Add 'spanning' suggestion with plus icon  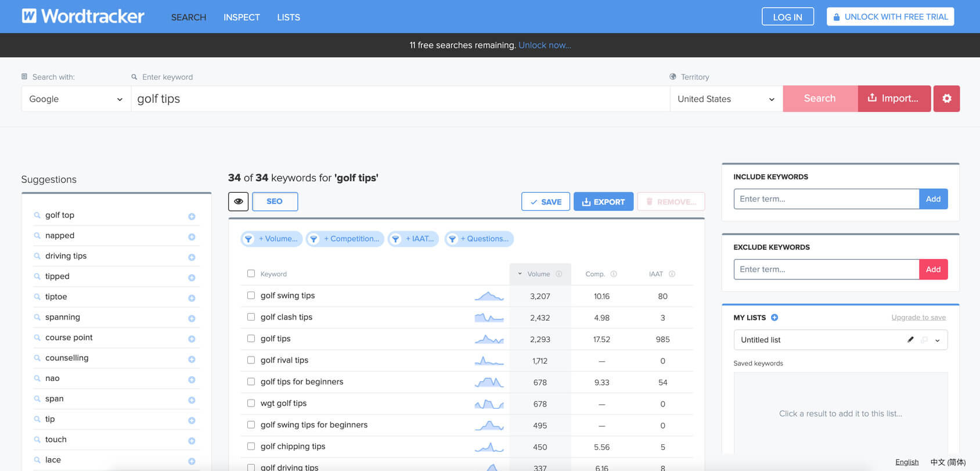[x=192, y=318]
